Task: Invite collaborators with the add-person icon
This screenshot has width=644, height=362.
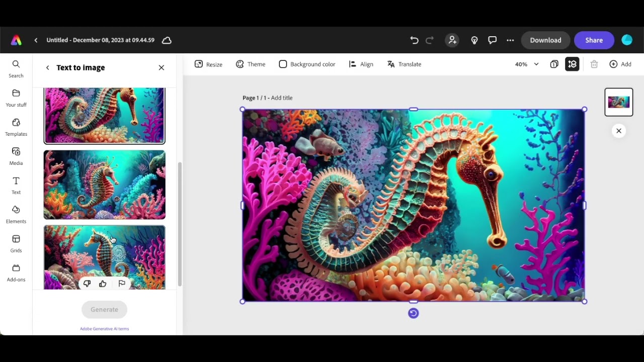Action: 452,40
